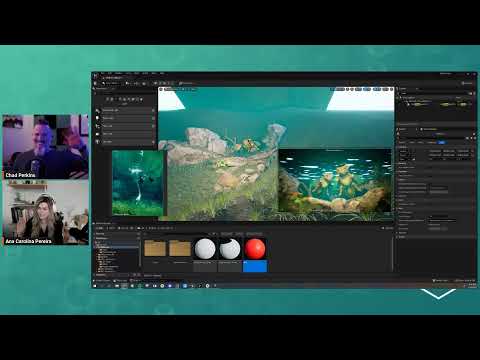
Task: Open Settings at toolbar's right end
Action: tap(467, 83)
